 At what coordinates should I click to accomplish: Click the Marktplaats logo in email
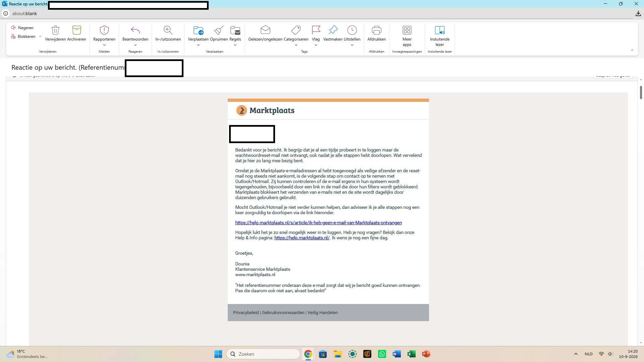265,110
